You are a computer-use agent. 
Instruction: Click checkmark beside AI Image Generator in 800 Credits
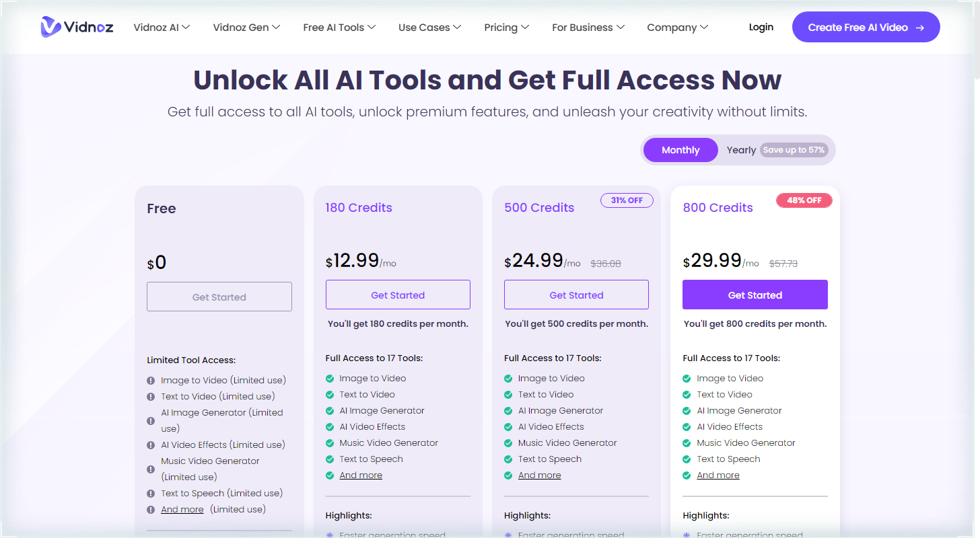(687, 411)
